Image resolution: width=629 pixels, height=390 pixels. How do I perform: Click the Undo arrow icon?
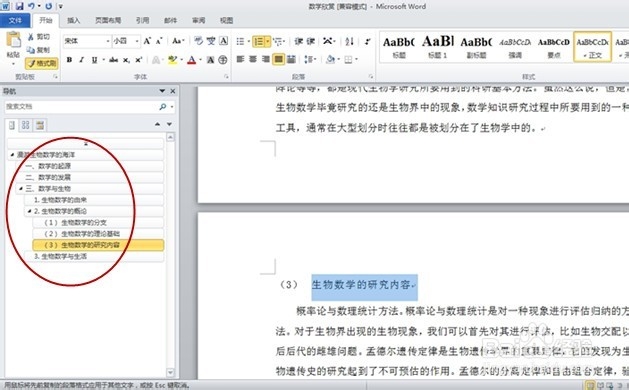click(31, 6)
